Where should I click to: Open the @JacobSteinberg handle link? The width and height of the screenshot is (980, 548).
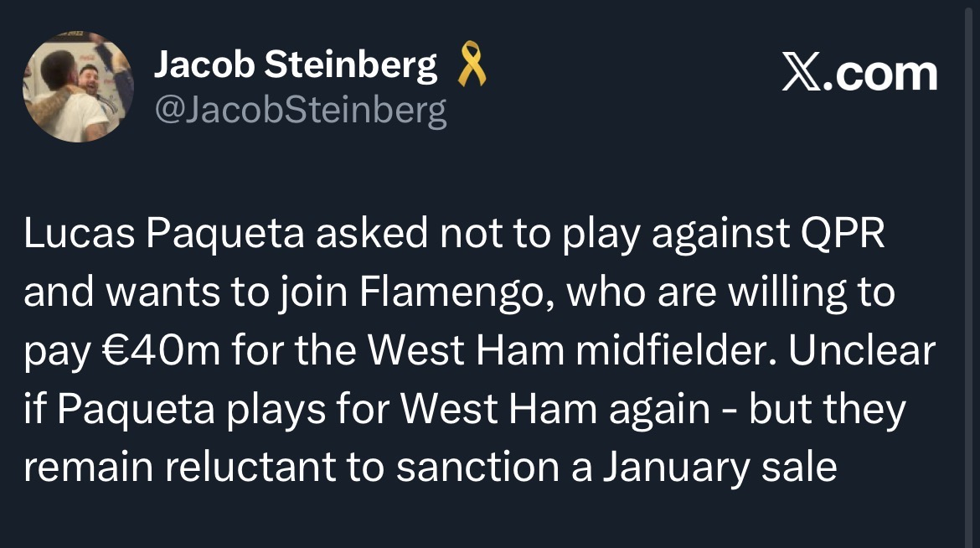coord(300,110)
